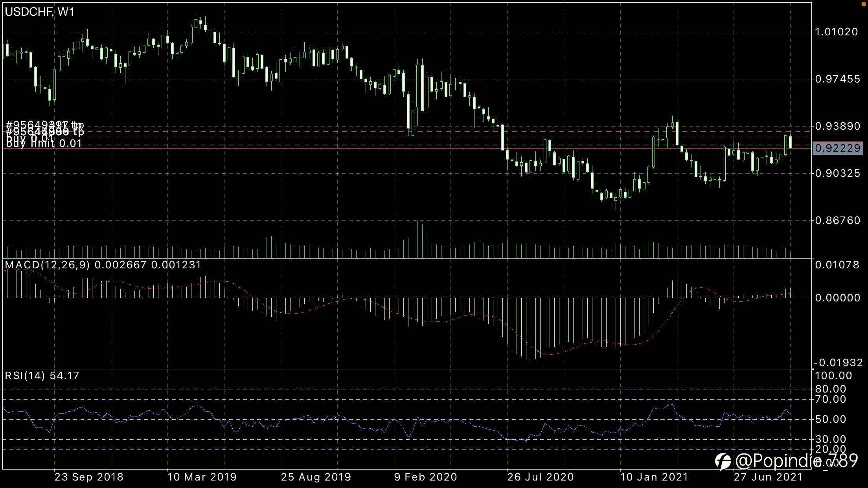Click the @Popindie_789 watermark logo icon

click(x=723, y=461)
